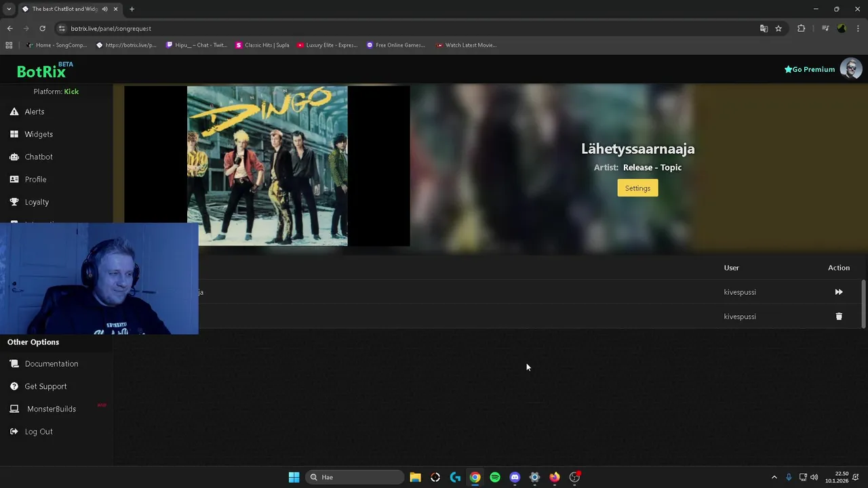Open the Chrome three-dot menu

click(859, 28)
